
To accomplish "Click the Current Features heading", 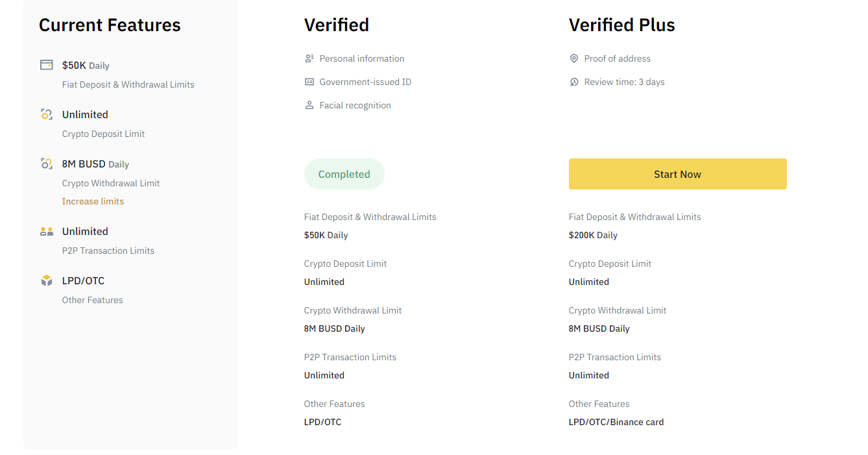I will 110,25.
